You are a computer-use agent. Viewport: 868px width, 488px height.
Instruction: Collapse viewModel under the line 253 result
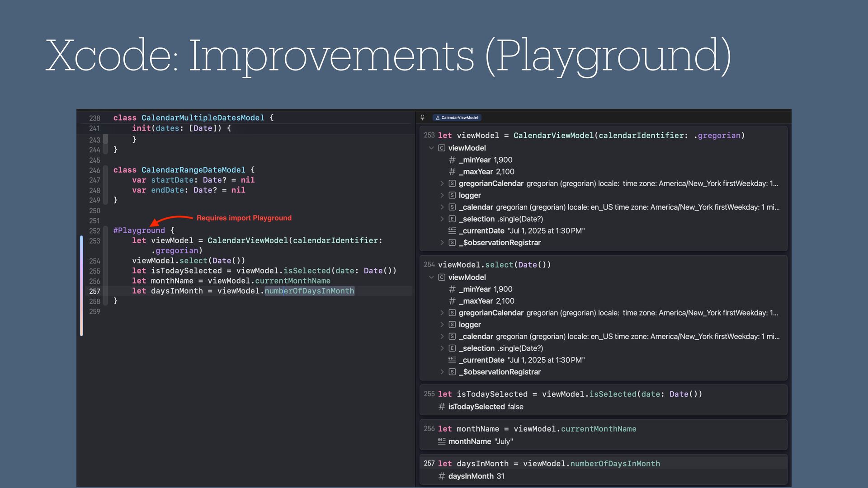[431, 148]
